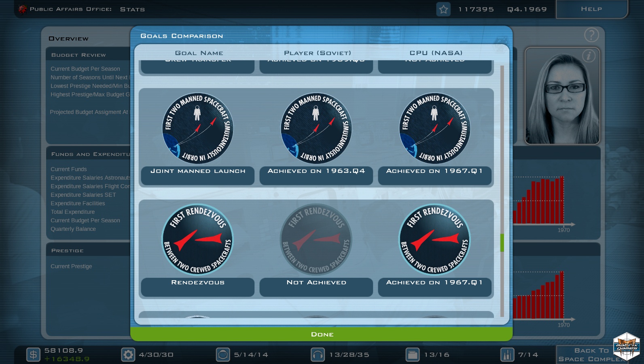This screenshot has height=364, width=644.
Task: Click the +16348.9 income value
Action: click(x=67, y=359)
